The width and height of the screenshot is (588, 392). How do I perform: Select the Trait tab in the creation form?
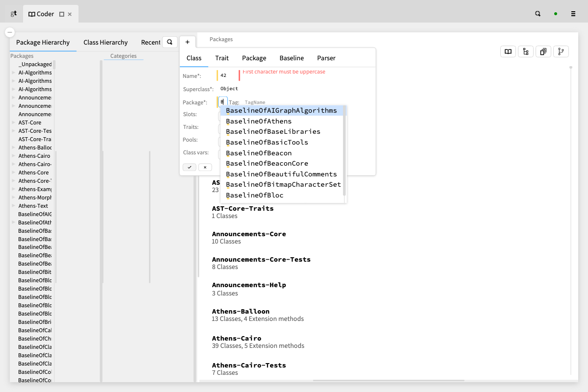222,58
